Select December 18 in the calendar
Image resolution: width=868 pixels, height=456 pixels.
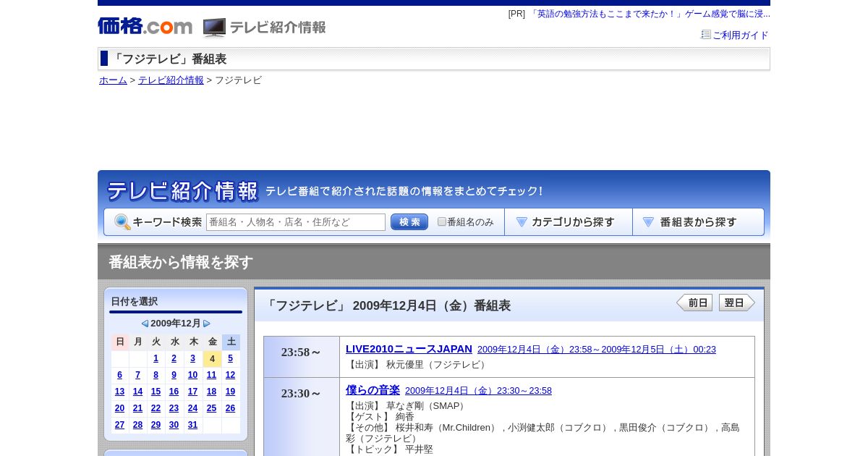click(x=211, y=392)
